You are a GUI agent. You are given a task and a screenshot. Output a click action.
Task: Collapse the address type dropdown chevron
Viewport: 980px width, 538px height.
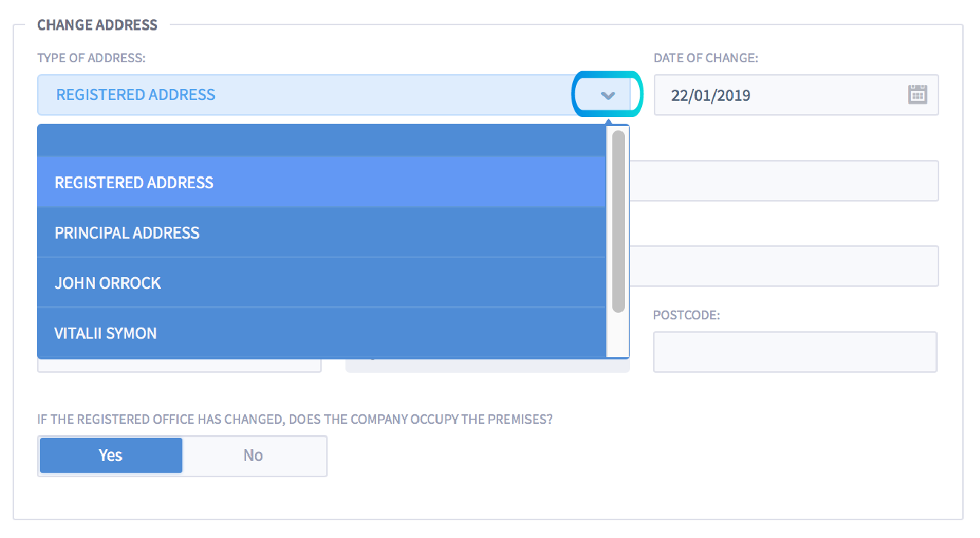tap(608, 95)
